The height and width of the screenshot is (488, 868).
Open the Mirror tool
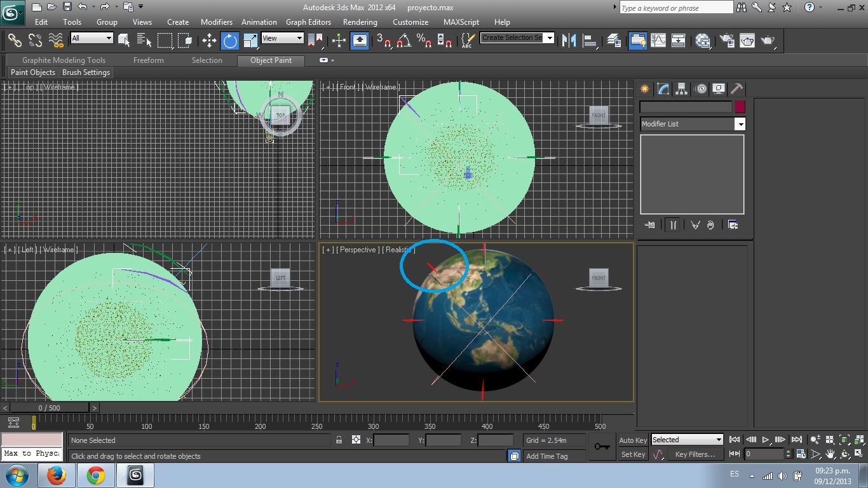coord(570,41)
